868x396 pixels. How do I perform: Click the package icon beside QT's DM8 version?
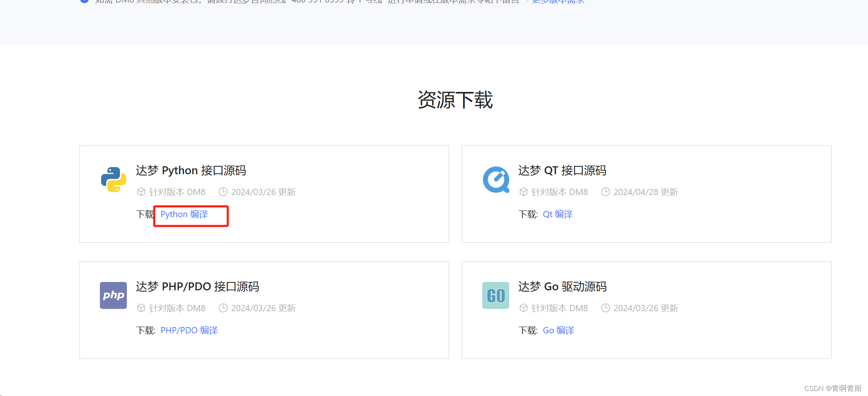524,192
